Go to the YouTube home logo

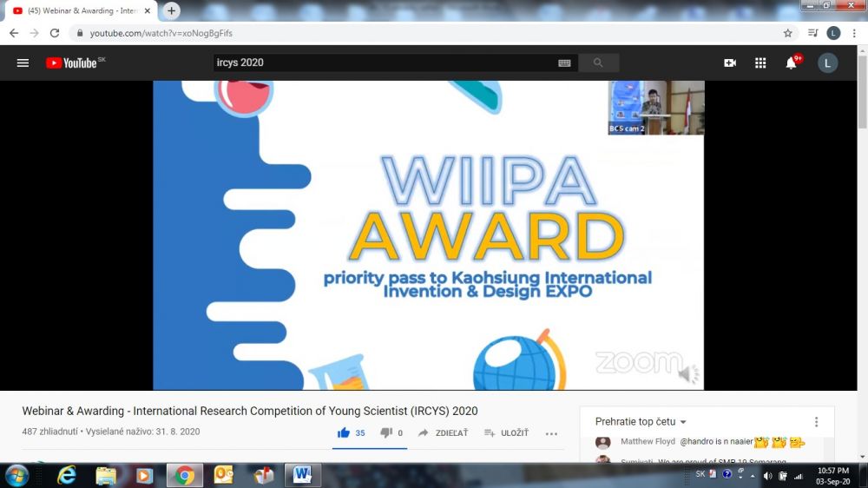(x=71, y=63)
